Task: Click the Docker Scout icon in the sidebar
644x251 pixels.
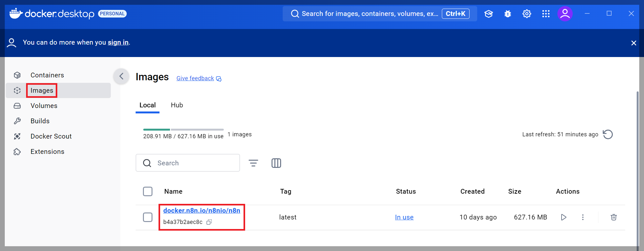Action: click(17, 136)
